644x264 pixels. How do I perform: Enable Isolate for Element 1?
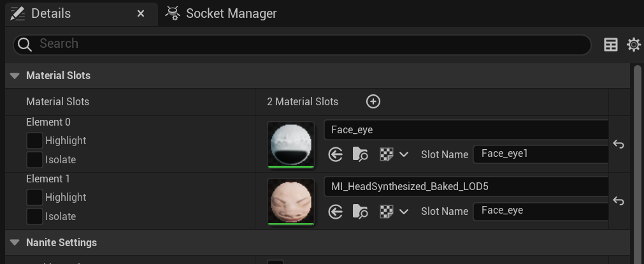(34, 216)
